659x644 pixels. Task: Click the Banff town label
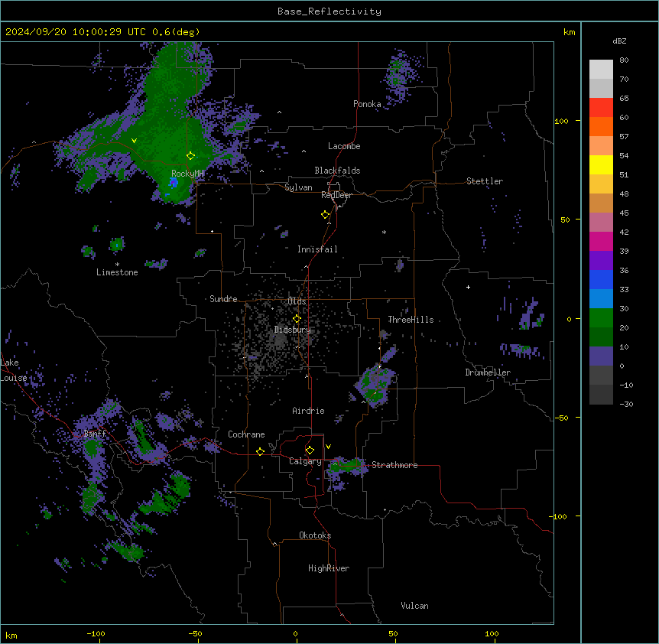[95, 434]
